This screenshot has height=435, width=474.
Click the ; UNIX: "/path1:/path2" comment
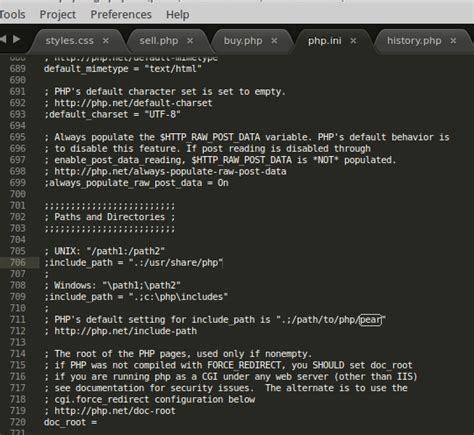tap(104, 251)
